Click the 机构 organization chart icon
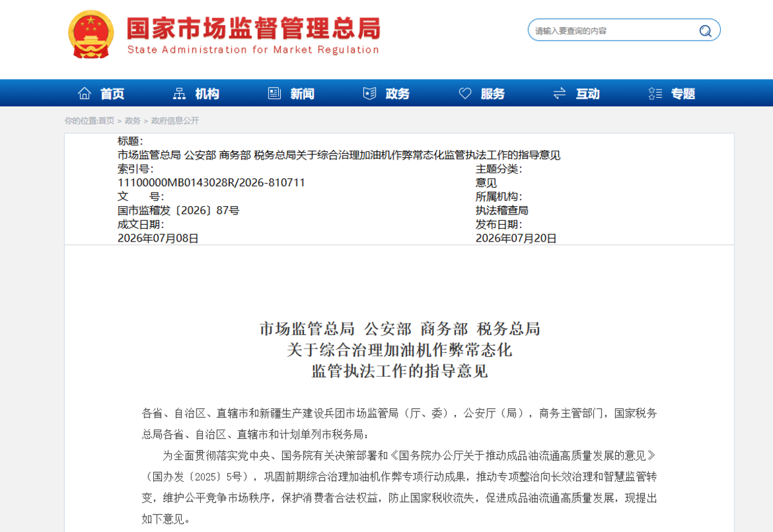Screen dimensions: 773x532 click(180, 93)
